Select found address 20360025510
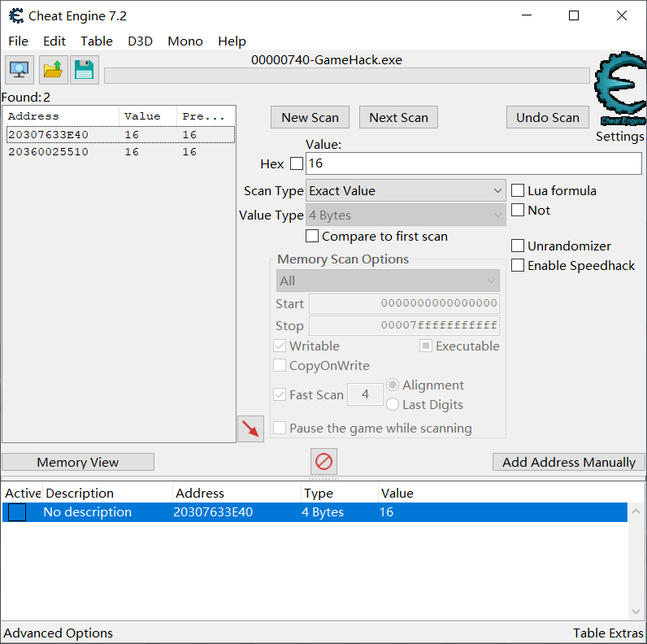This screenshot has height=644, width=647. 120,152
